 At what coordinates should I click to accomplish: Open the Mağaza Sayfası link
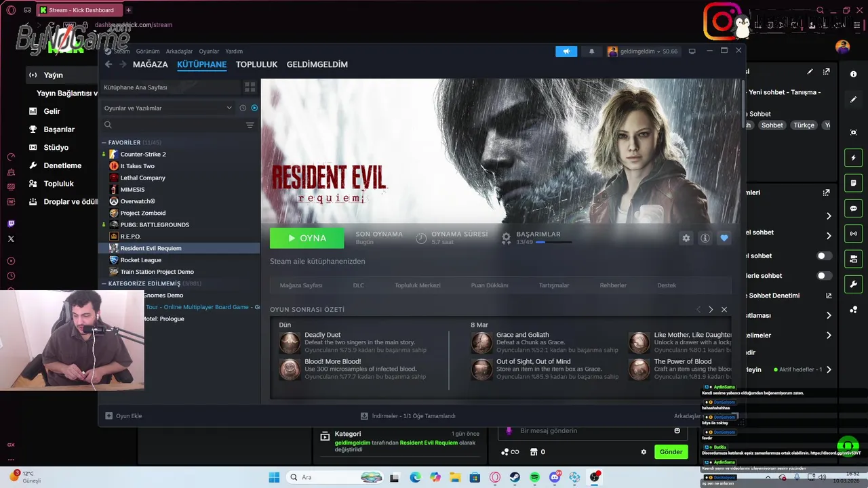pyautogui.click(x=301, y=285)
